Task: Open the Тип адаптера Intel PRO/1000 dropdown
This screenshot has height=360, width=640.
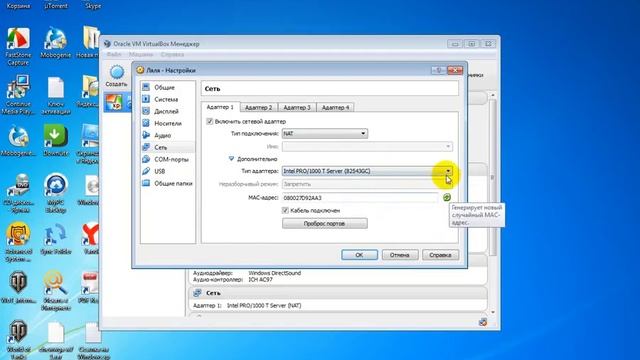Action: coord(367,171)
